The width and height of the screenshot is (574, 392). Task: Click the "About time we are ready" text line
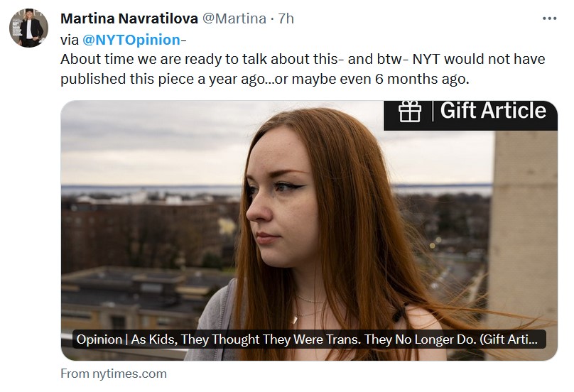click(x=303, y=59)
